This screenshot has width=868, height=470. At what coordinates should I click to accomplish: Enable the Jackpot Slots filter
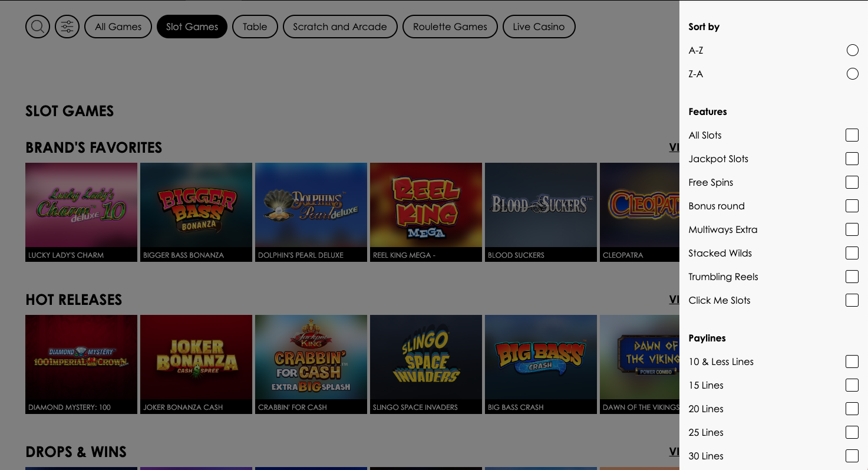tap(852, 159)
